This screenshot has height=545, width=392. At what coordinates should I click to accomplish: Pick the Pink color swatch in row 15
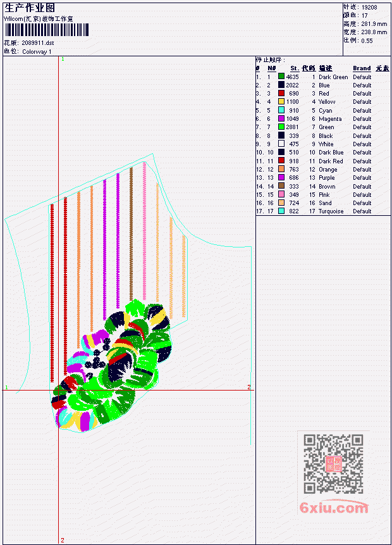tap(281, 195)
